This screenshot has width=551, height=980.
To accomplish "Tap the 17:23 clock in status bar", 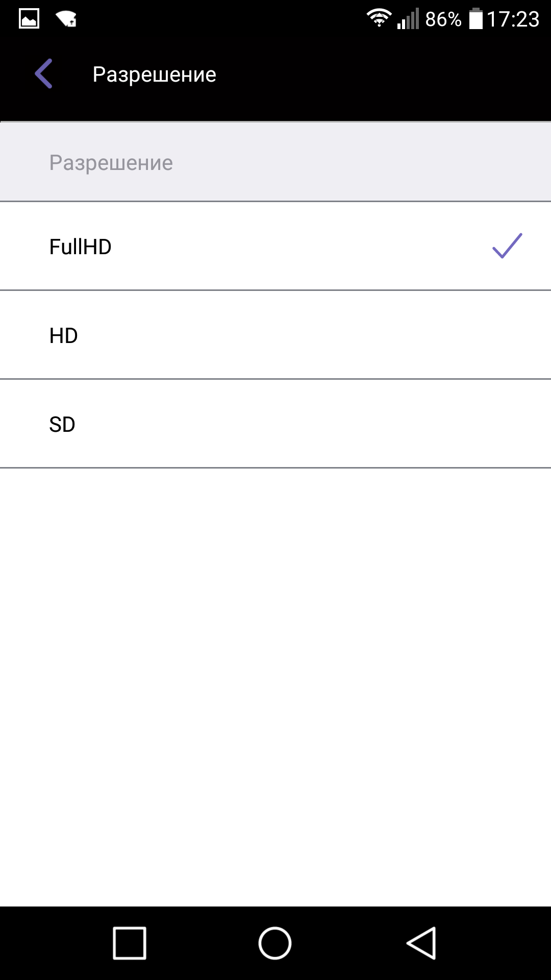I will [x=513, y=19].
